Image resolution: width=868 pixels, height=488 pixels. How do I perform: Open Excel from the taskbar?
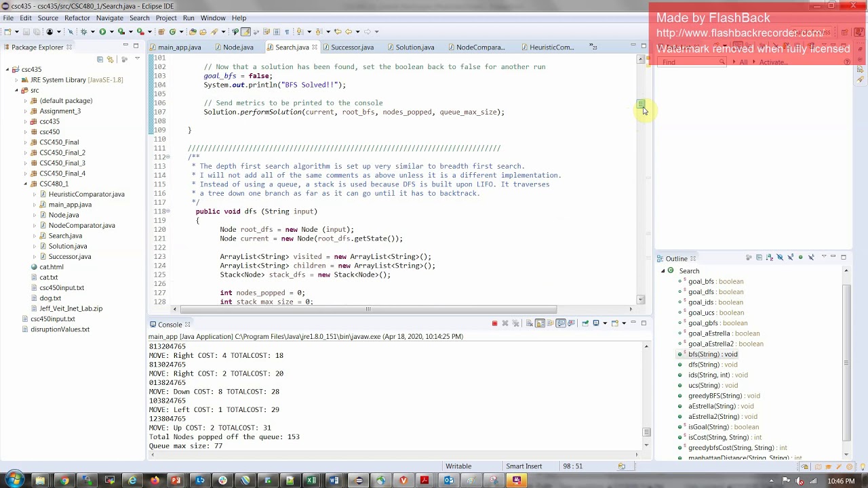311,481
